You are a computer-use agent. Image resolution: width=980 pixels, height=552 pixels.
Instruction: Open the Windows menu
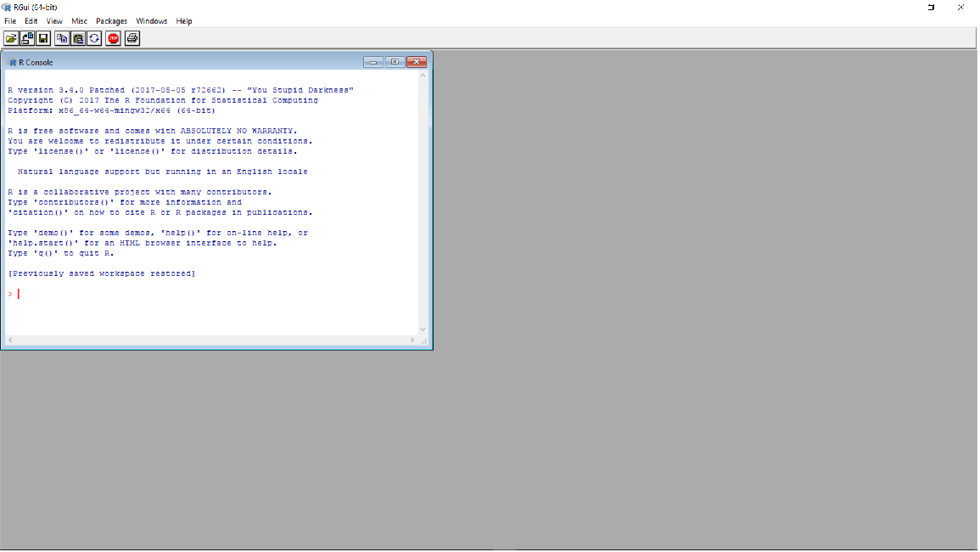point(151,20)
